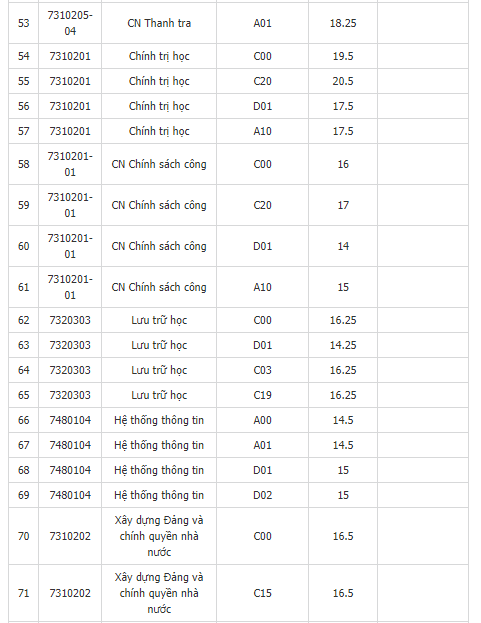The width and height of the screenshot is (481, 623).
Task: Select C15 subject combination cell
Action: [x=262, y=593]
